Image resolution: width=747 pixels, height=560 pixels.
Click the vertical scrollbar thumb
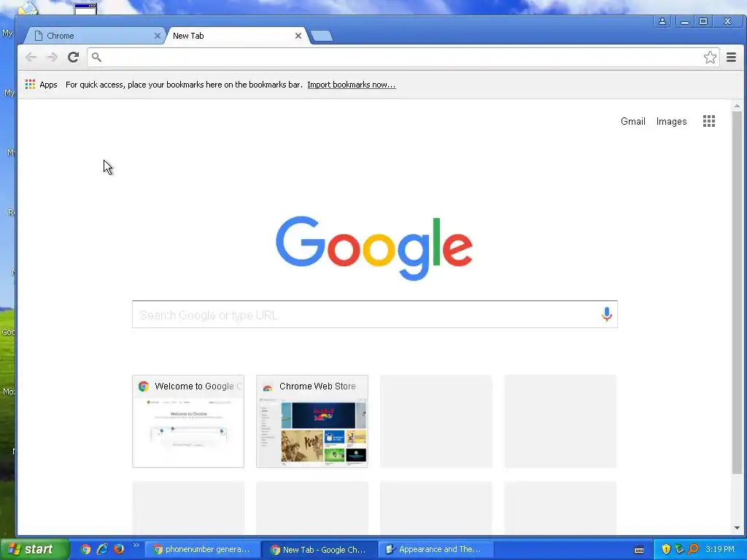pyautogui.click(x=737, y=292)
